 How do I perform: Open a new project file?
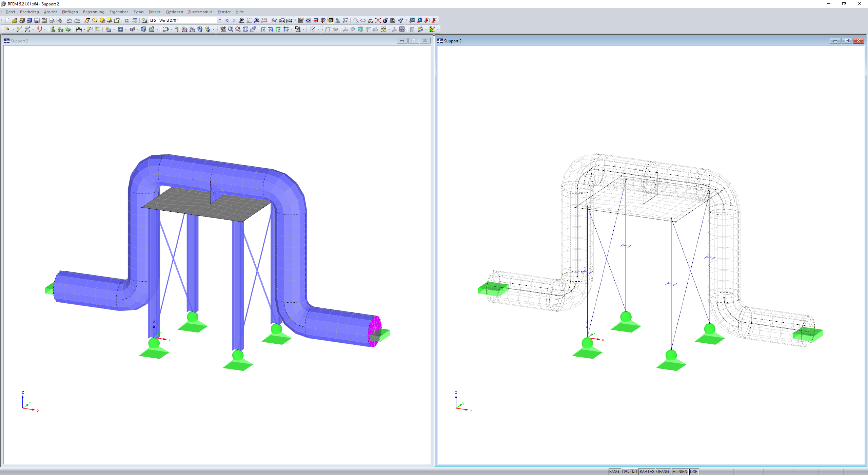pos(7,20)
